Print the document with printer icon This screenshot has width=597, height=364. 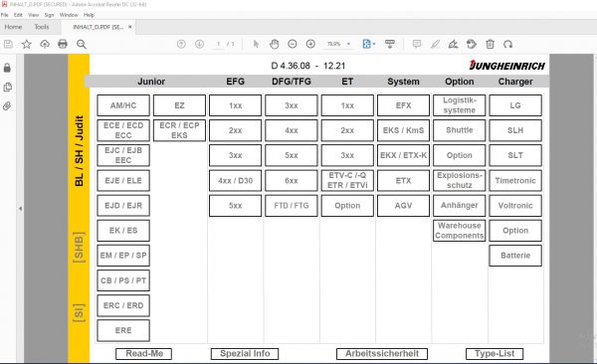63,44
